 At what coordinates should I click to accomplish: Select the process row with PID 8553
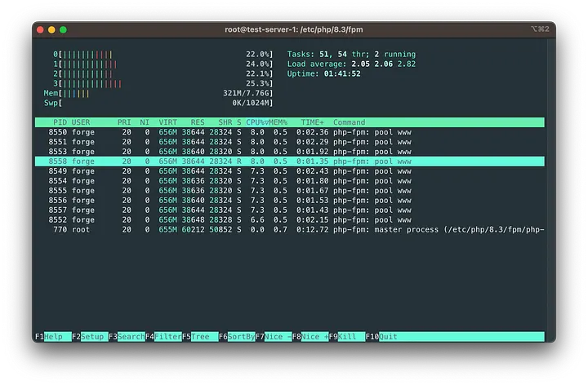pyautogui.click(x=290, y=152)
